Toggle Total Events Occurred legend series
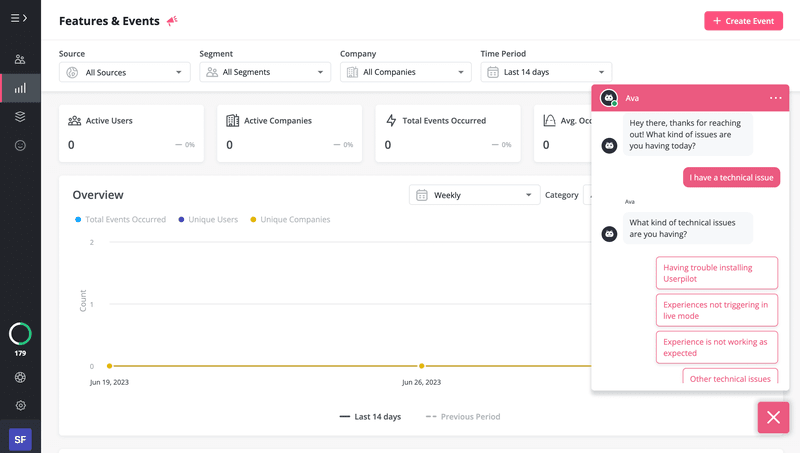 point(120,219)
